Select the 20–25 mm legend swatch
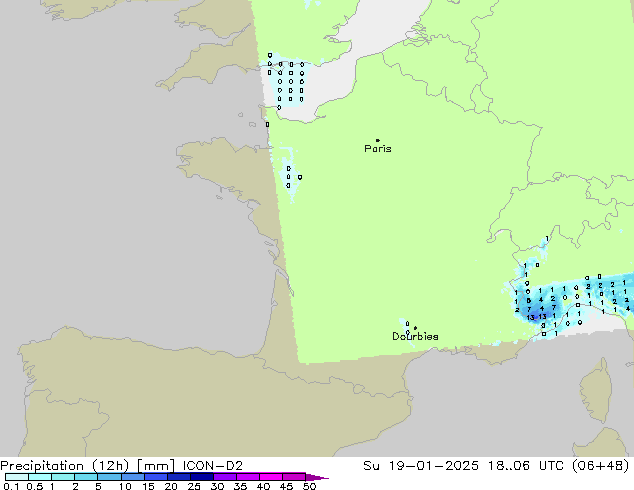The width and height of the screenshot is (634, 490). tap(178, 477)
